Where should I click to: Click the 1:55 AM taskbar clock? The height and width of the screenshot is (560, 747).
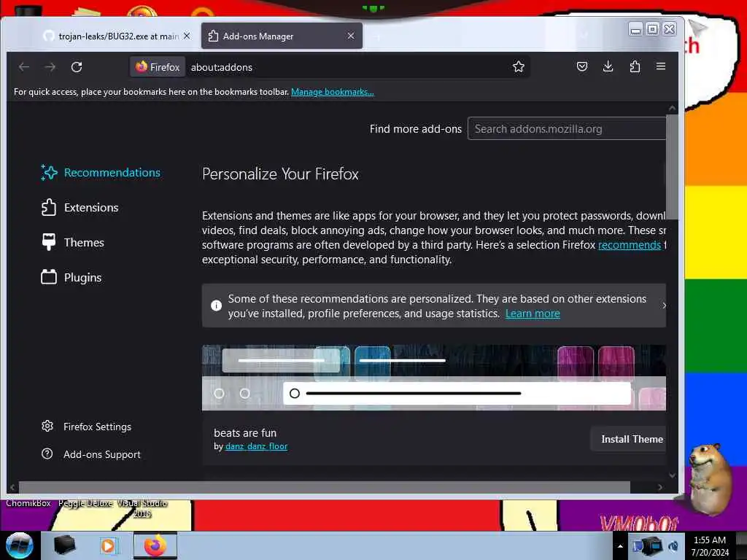click(710, 545)
